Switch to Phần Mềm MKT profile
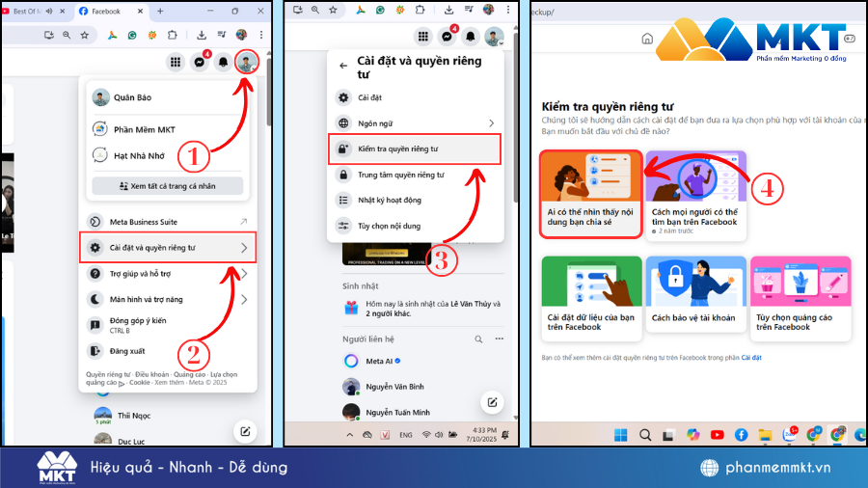The image size is (868, 488). tap(168, 129)
